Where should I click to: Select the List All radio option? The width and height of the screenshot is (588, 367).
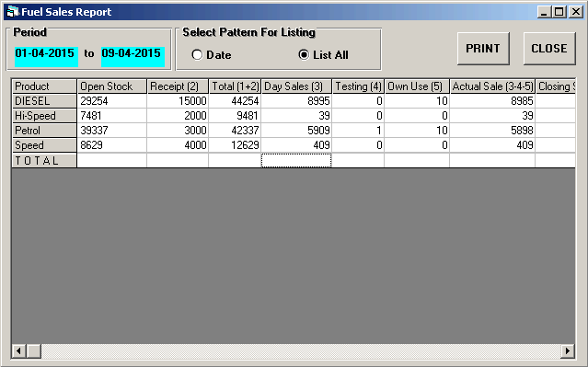click(x=323, y=55)
